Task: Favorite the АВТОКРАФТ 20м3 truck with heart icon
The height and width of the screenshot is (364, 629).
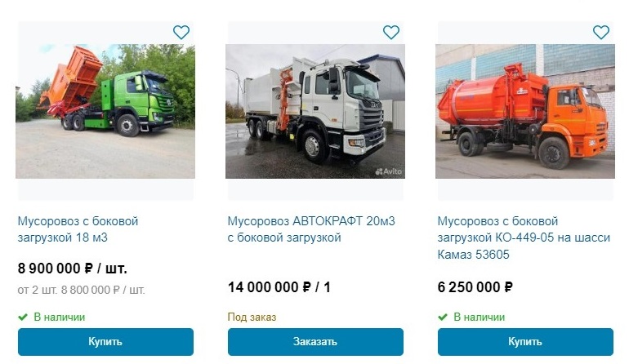Action: [x=391, y=32]
